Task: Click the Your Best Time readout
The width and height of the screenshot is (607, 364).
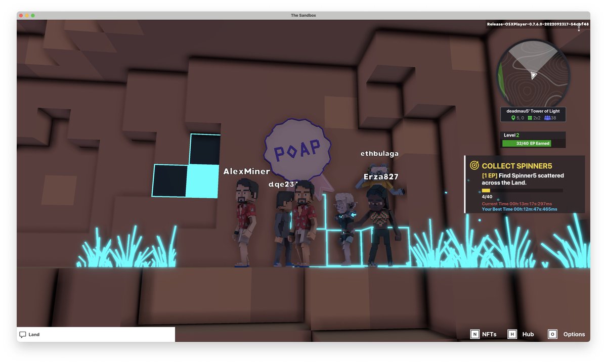Action: 519,209
